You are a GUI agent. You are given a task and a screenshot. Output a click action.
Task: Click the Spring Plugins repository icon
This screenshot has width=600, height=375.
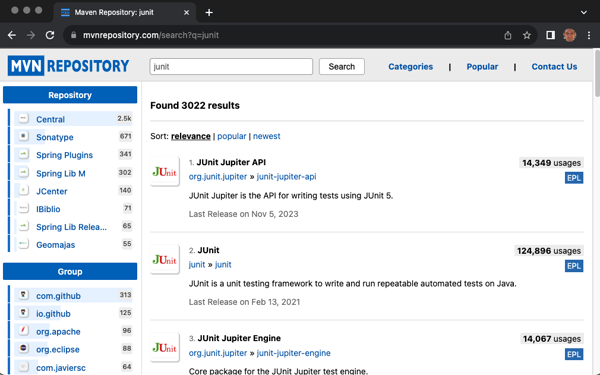24,155
